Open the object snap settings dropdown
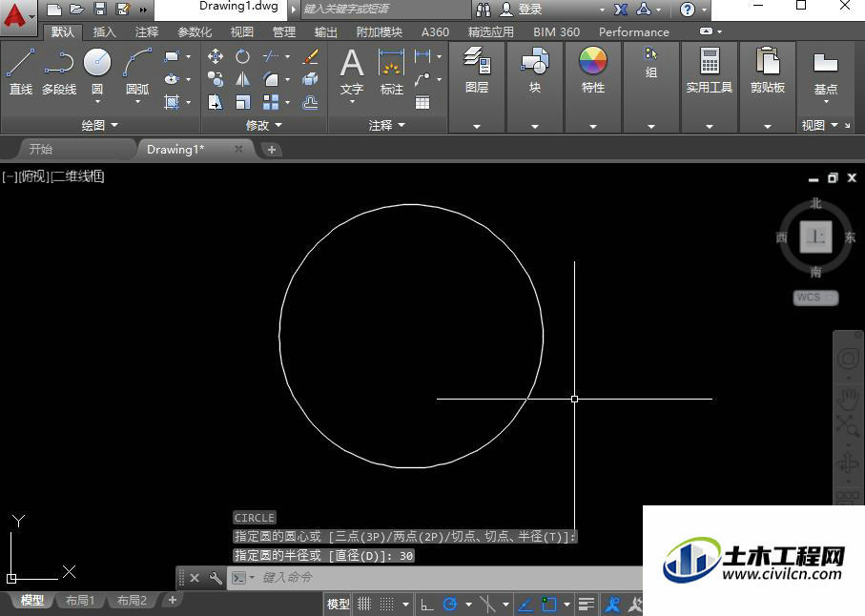The width and height of the screenshot is (865, 616). coord(566,605)
